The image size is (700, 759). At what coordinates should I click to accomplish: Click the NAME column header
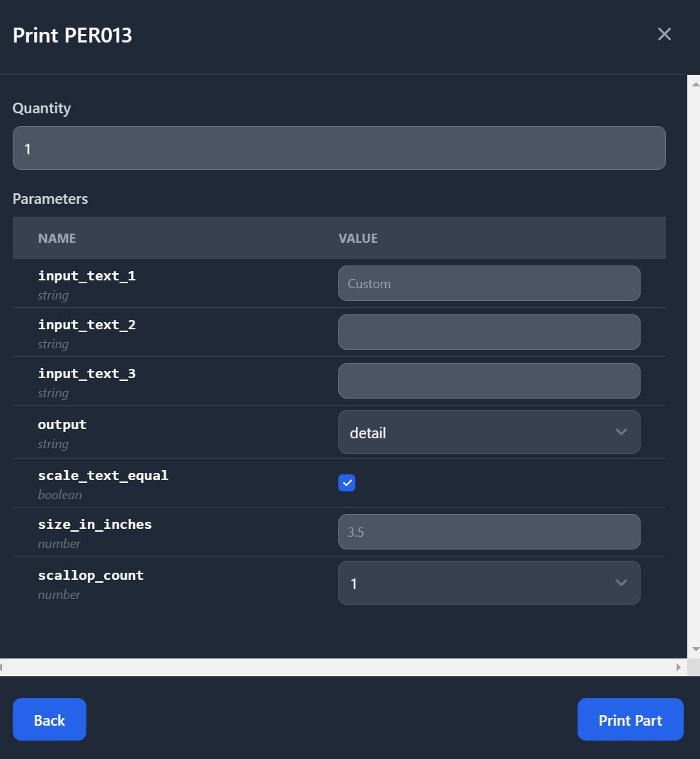[x=57, y=238]
